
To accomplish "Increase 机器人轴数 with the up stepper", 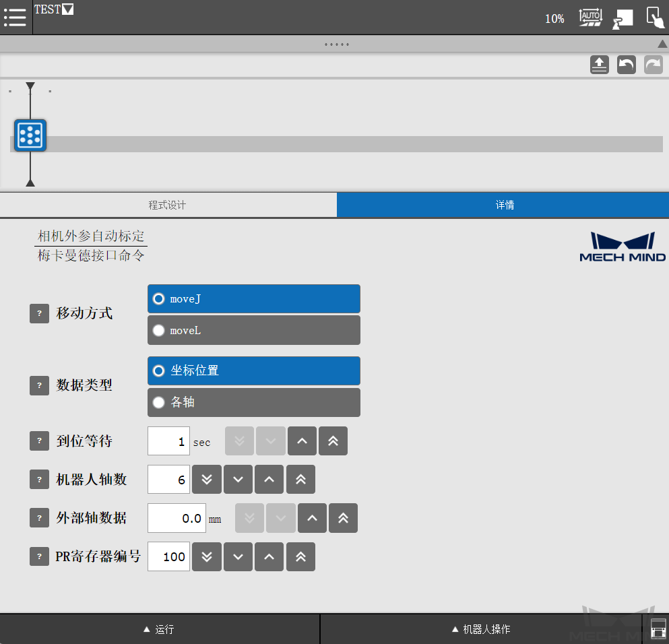I will 269,479.
